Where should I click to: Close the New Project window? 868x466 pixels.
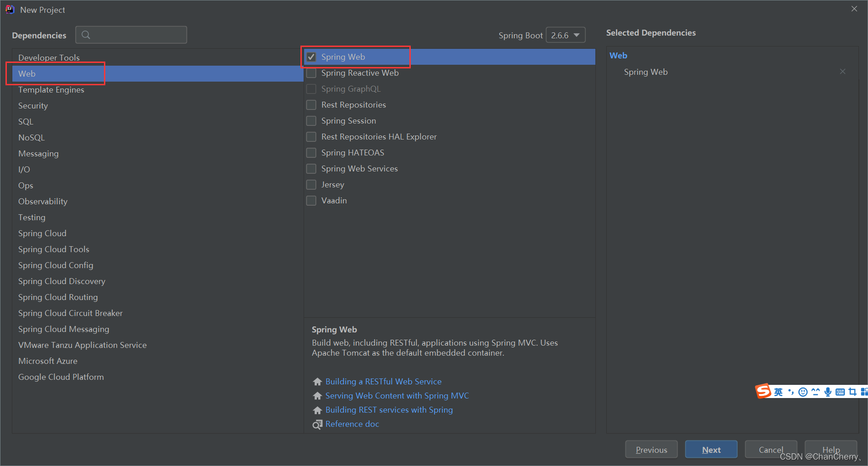(854, 9)
